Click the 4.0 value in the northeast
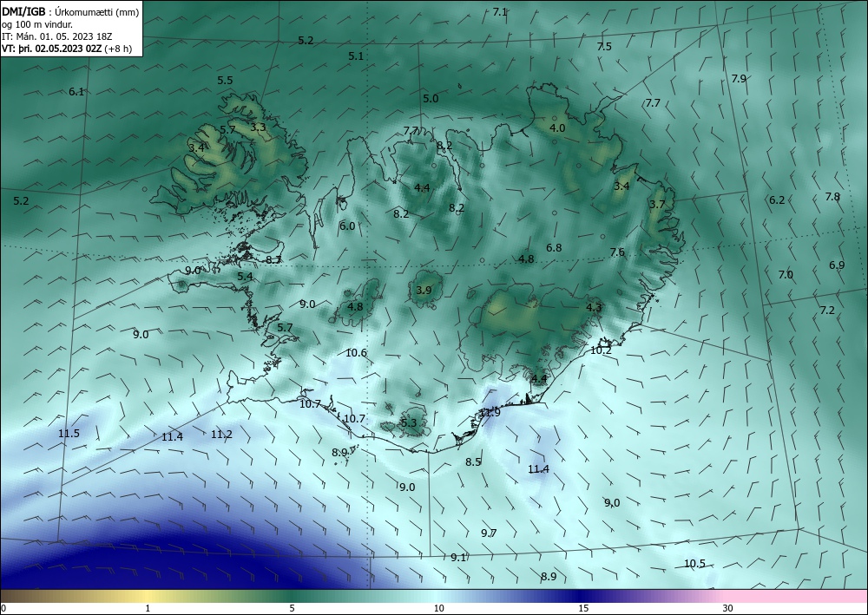The image size is (868, 615). pyautogui.click(x=557, y=128)
